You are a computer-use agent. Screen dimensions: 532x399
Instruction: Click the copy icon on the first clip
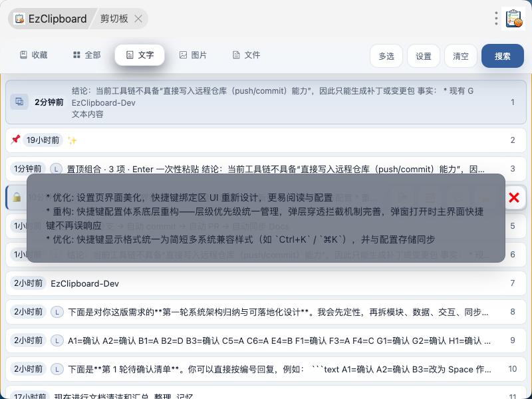[19, 102]
